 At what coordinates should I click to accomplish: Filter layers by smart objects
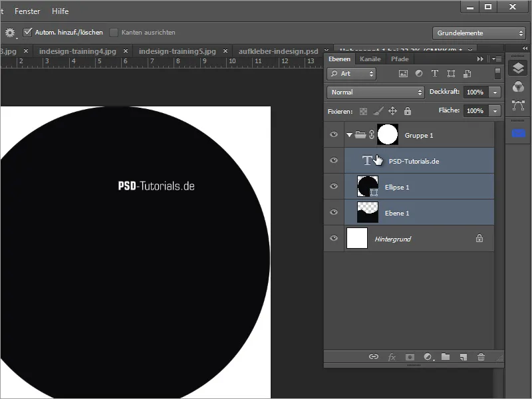click(467, 74)
